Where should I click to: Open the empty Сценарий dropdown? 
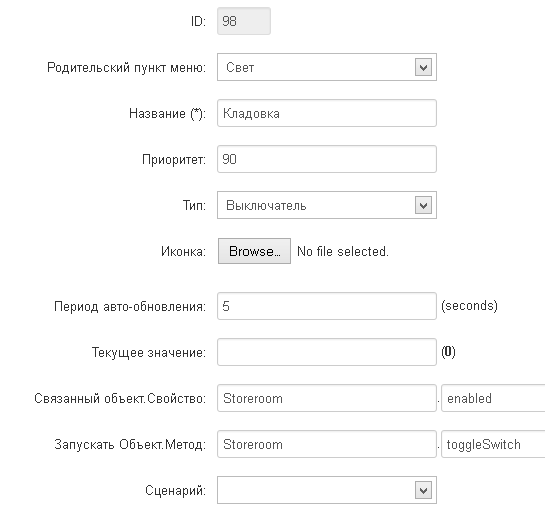327,490
